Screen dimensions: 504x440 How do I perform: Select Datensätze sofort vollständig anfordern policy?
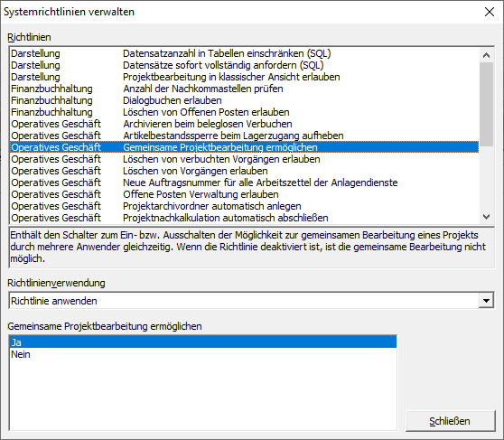pyautogui.click(x=244, y=65)
